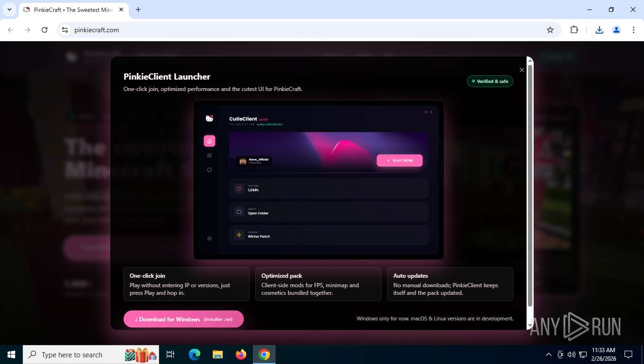
Task: Click the One-click join feature card
Action: [x=187, y=284]
